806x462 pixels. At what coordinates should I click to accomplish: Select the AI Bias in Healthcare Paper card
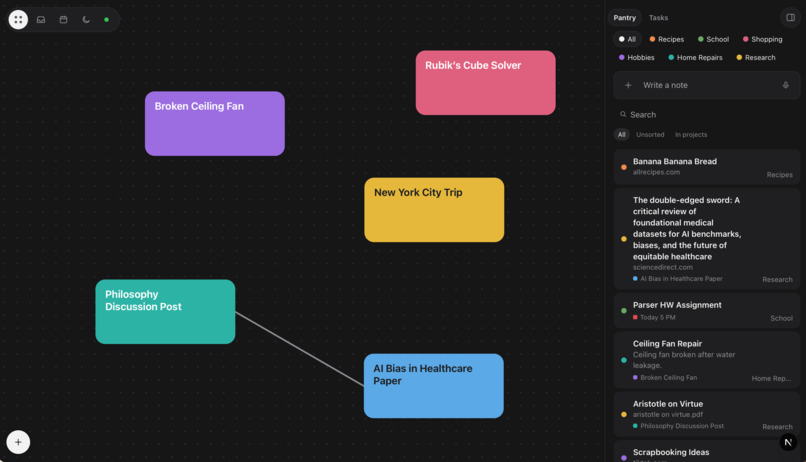434,385
